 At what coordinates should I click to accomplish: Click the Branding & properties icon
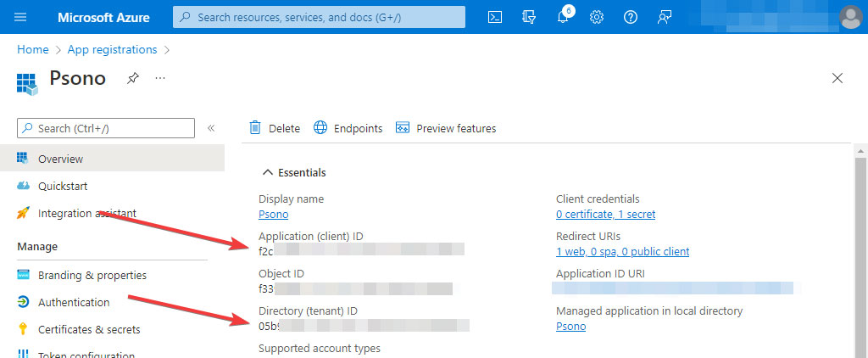coord(23,275)
